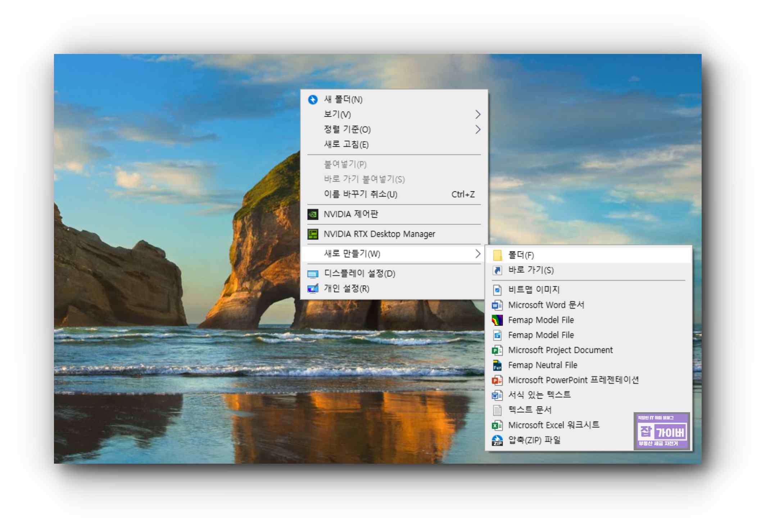The width and height of the screenshot is (770, 532).
Task: Open 디스플레이 설정(D)
Action: pos(359,273)
